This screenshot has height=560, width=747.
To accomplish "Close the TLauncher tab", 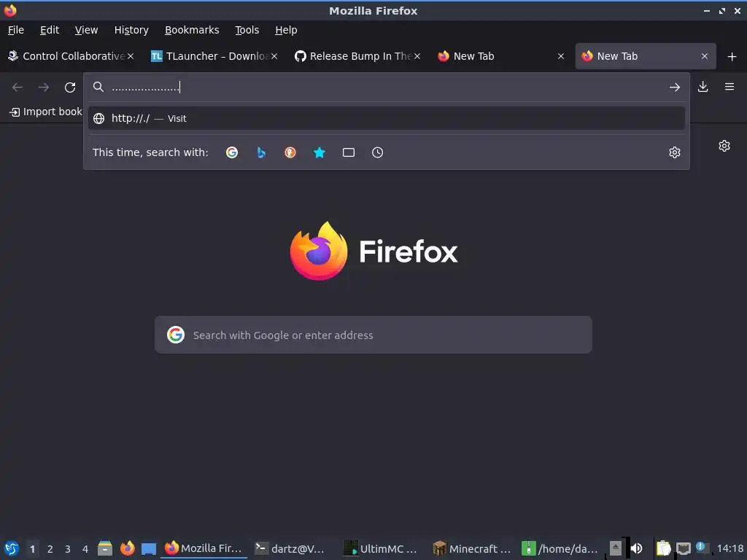I will coord(274,56).
